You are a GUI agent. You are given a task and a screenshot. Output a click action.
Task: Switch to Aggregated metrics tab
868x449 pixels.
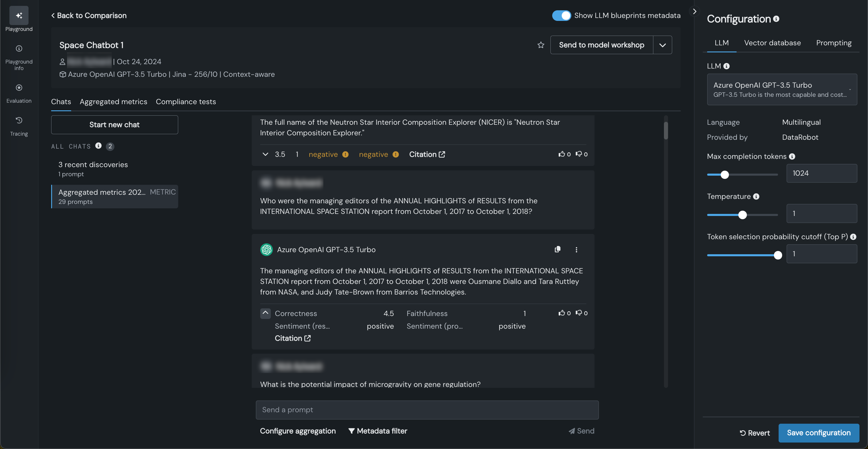coord(113,102)
